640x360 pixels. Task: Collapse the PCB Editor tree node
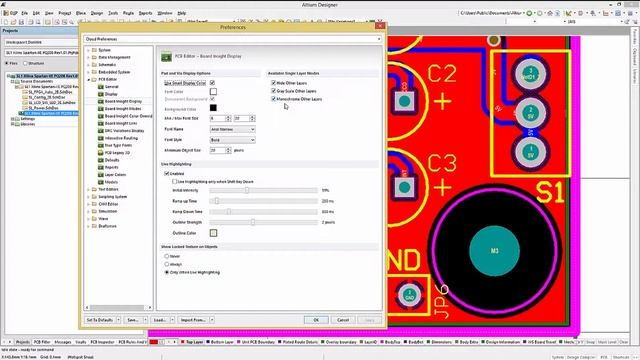[88, 80]
